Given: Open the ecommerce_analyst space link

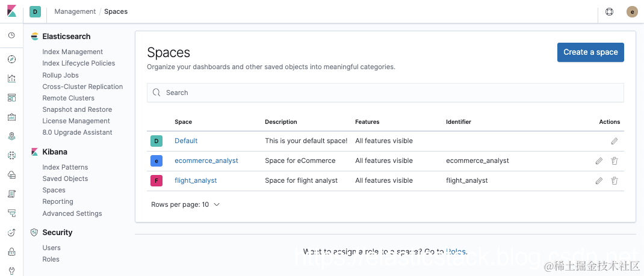Looking at the screenshot, I should coord(206,161).
